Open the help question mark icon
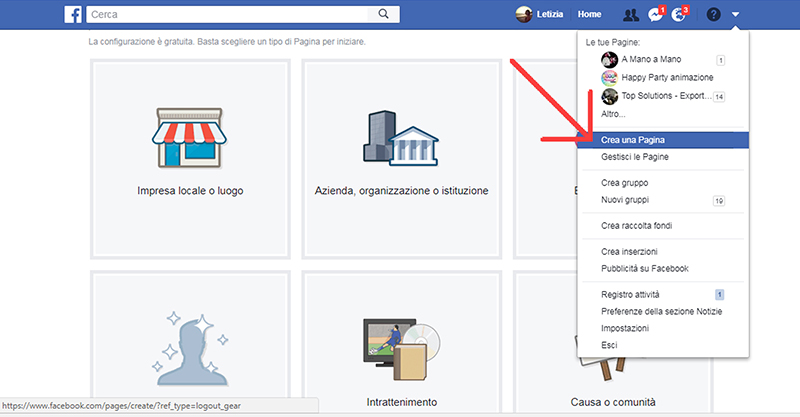The height and width of the screenshot is (417, 800). coord(713,15)
